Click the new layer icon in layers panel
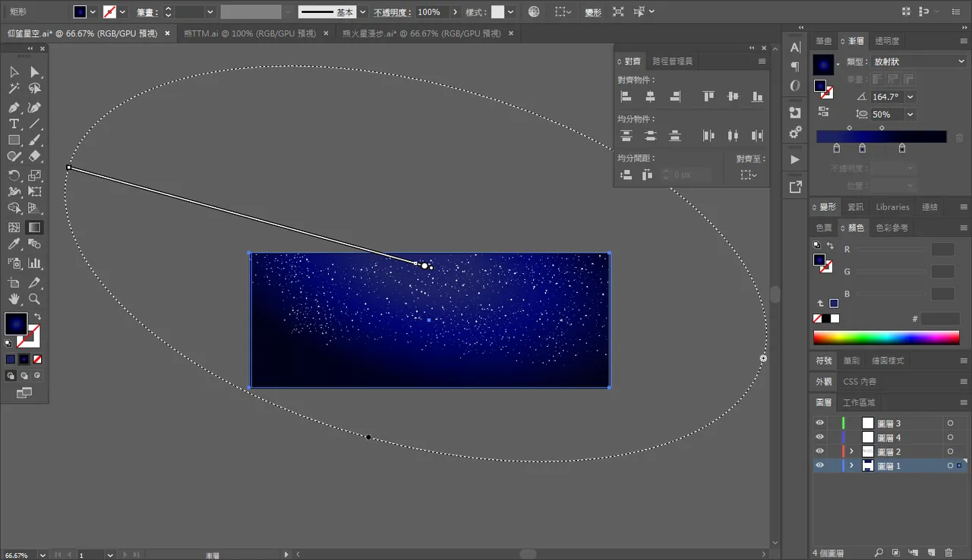This screenshot has width=972, height=560. pos(932,553)
